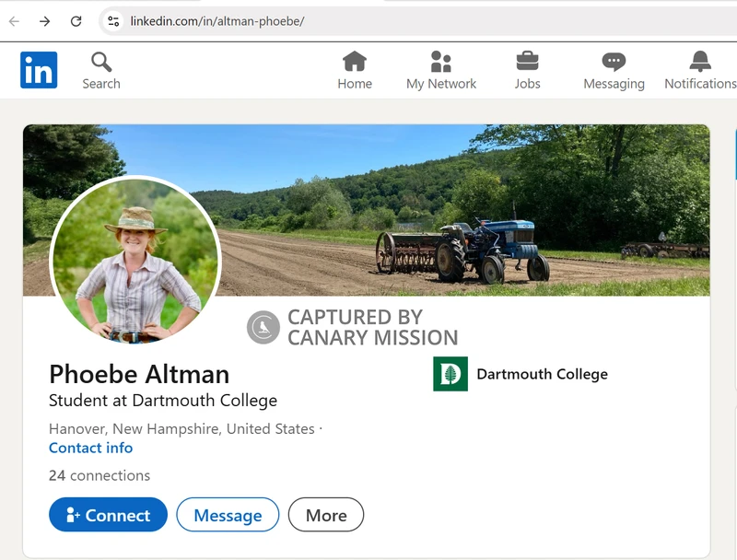Click the browser back arrow

[x=14, y=21]
